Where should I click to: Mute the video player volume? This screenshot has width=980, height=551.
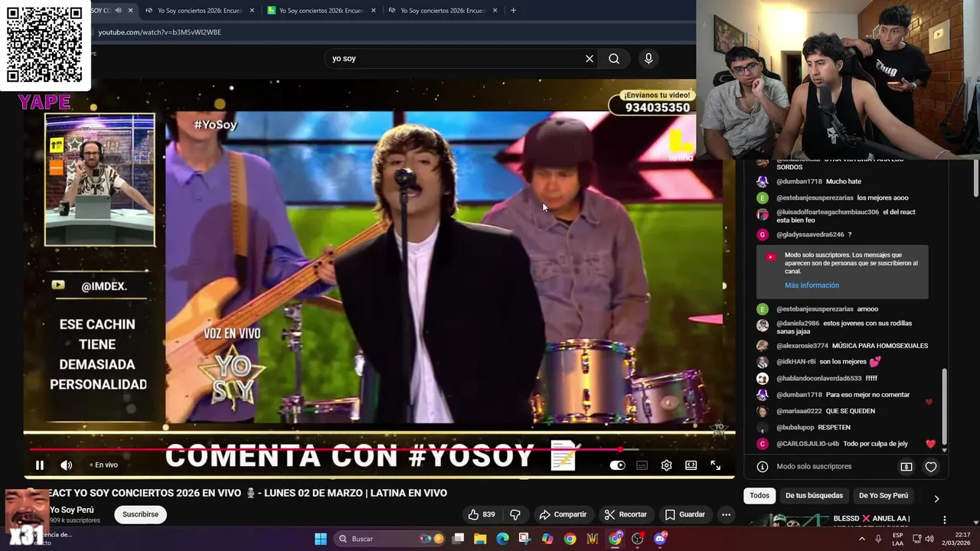pos(67,465)
